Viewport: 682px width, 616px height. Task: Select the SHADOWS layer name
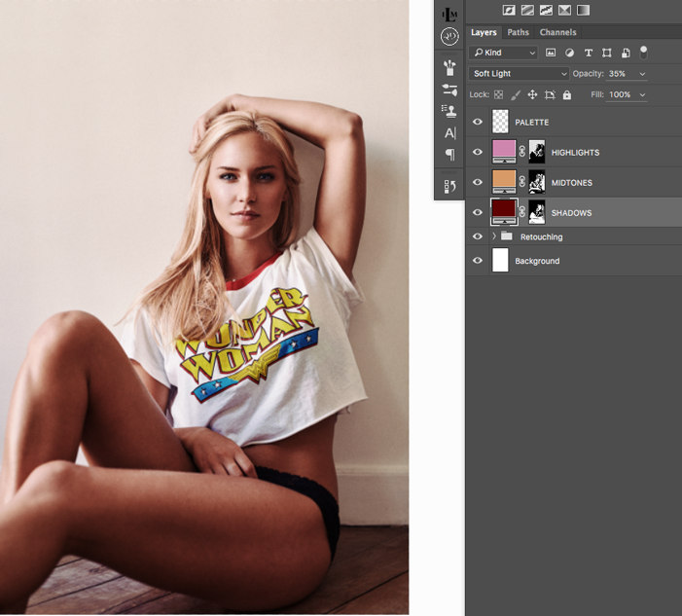571,213
